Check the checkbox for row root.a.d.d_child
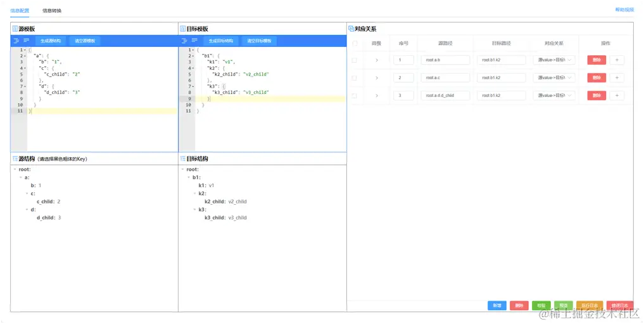This screenshot has width=644, height=324. tap(355, 95)
